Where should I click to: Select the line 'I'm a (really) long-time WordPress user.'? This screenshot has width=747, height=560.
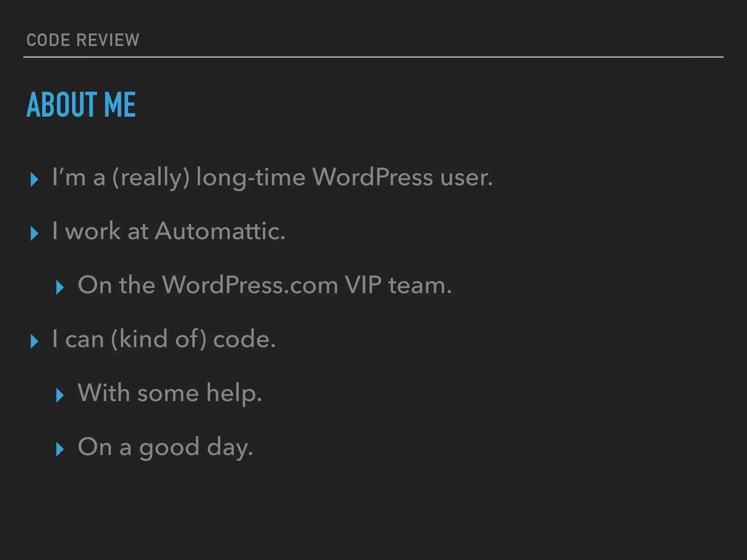(272, 178)
